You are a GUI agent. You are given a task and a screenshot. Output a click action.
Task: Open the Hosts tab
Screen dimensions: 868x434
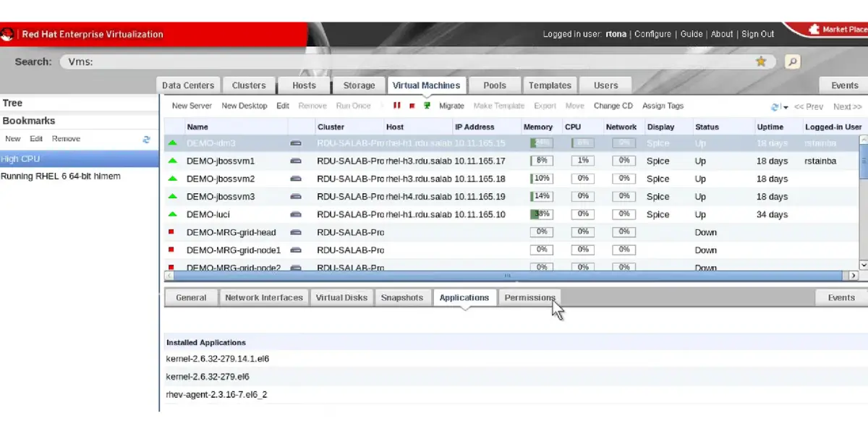(304, 85)
